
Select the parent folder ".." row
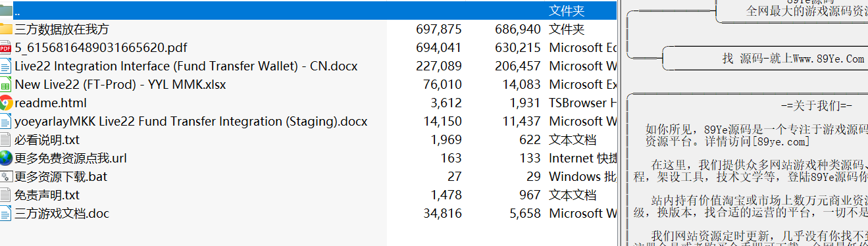(308, 11)
